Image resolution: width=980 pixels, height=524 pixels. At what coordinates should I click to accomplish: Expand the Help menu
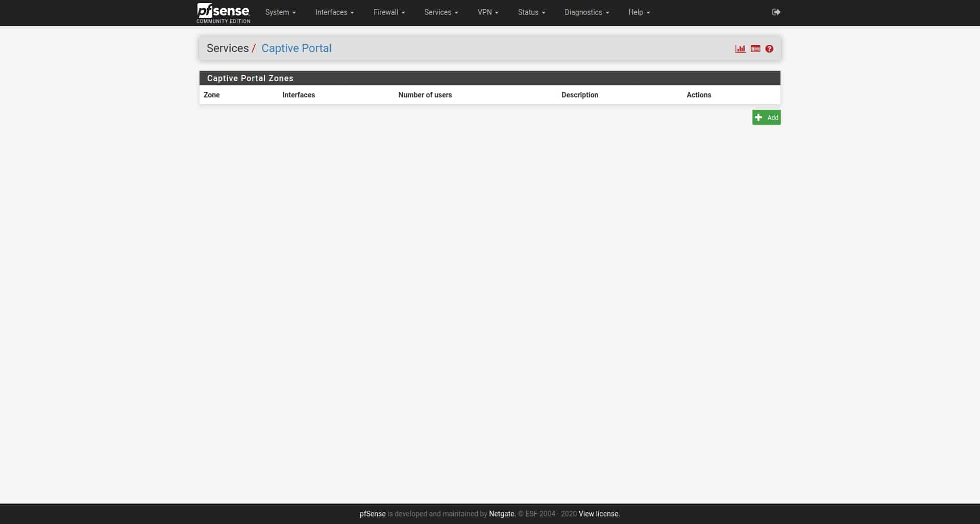point(639,12)
